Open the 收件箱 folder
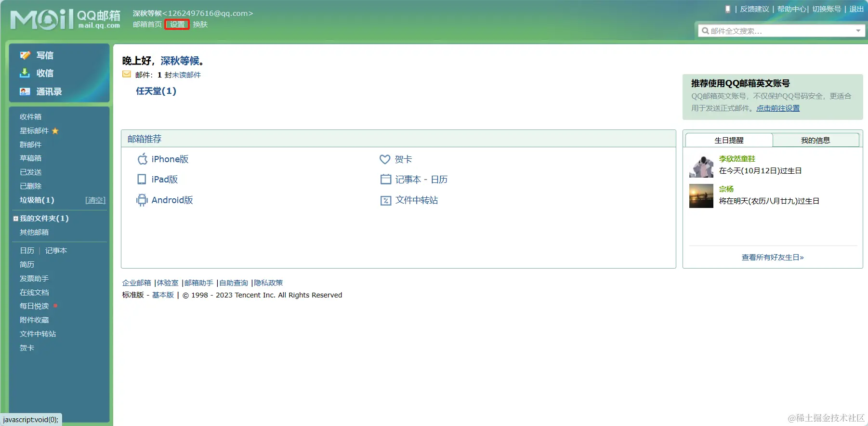Image resolution: width=868 pixels, height=426 pixels. coord(30,117)
